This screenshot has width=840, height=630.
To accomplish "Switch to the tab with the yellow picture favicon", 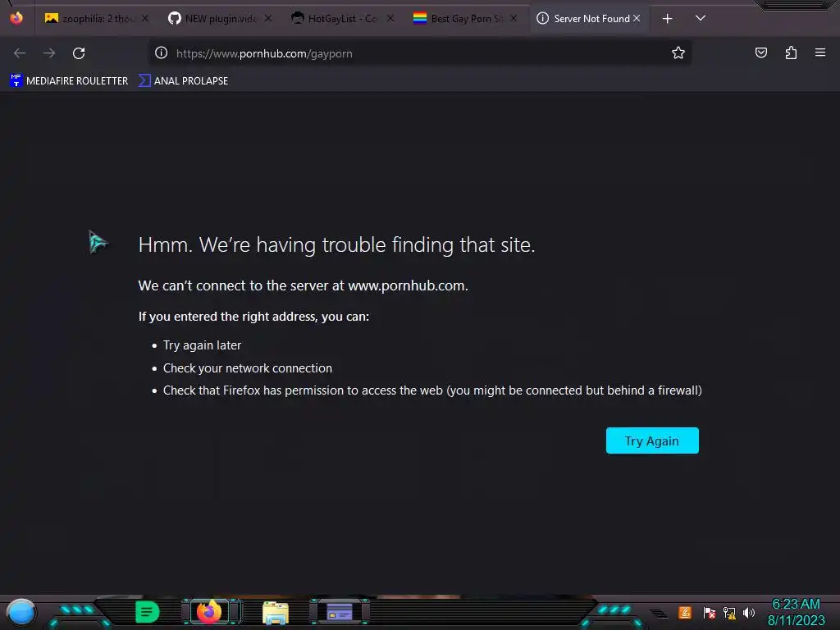I will click(97, 18).
